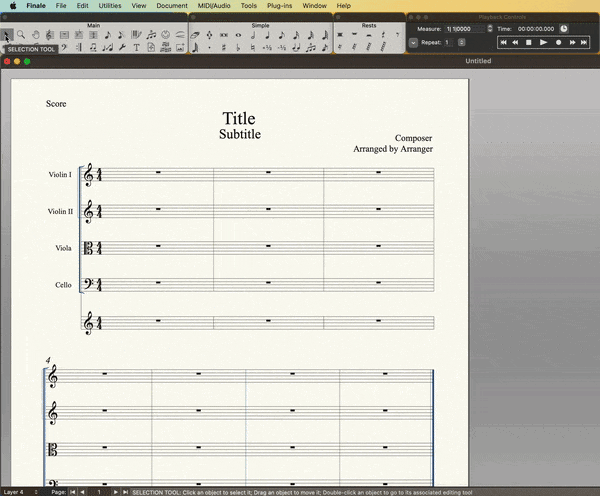Pick the Clef tool in Main palette

(x=49, y=34)
